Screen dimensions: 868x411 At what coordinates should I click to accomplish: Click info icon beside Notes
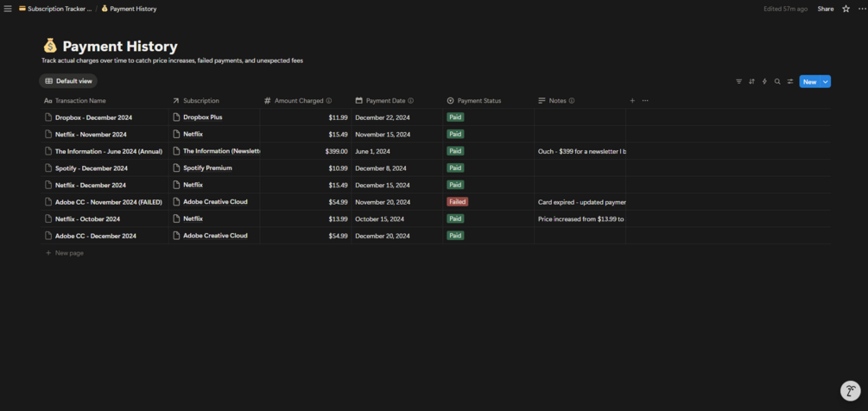pyautogui.click(x=572, y=101)
